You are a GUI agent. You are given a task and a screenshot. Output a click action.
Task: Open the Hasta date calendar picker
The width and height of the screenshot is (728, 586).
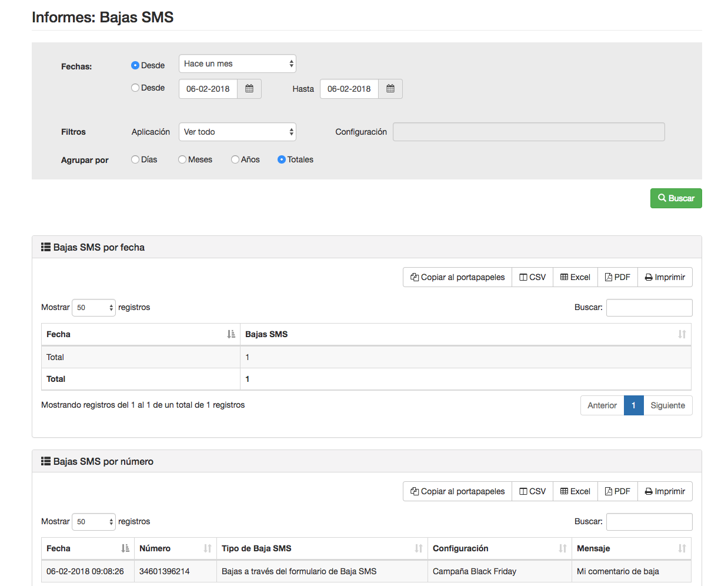pos(390,89)
